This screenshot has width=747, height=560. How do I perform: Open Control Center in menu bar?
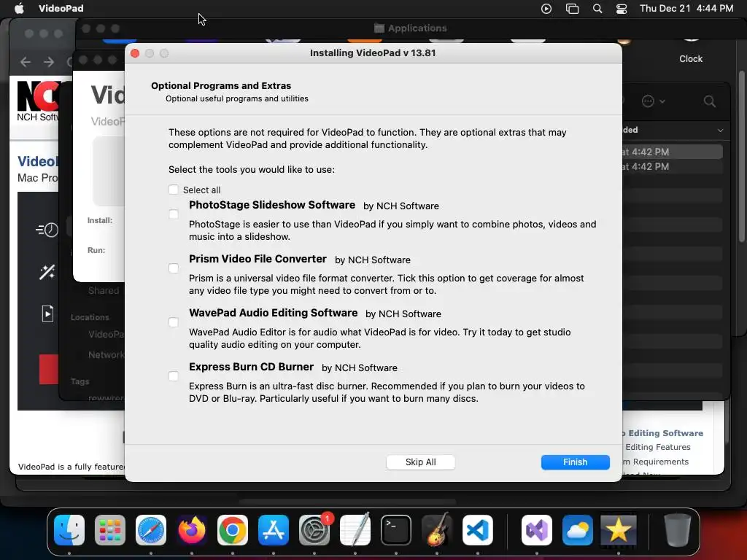622,9
